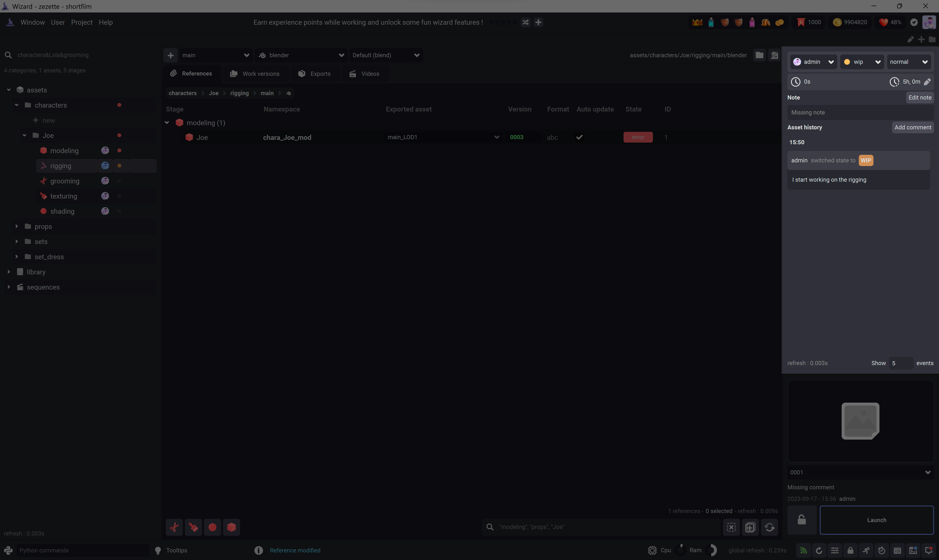
Task: Click the reload icon in the footer toolbar
Action: point(819,550)
